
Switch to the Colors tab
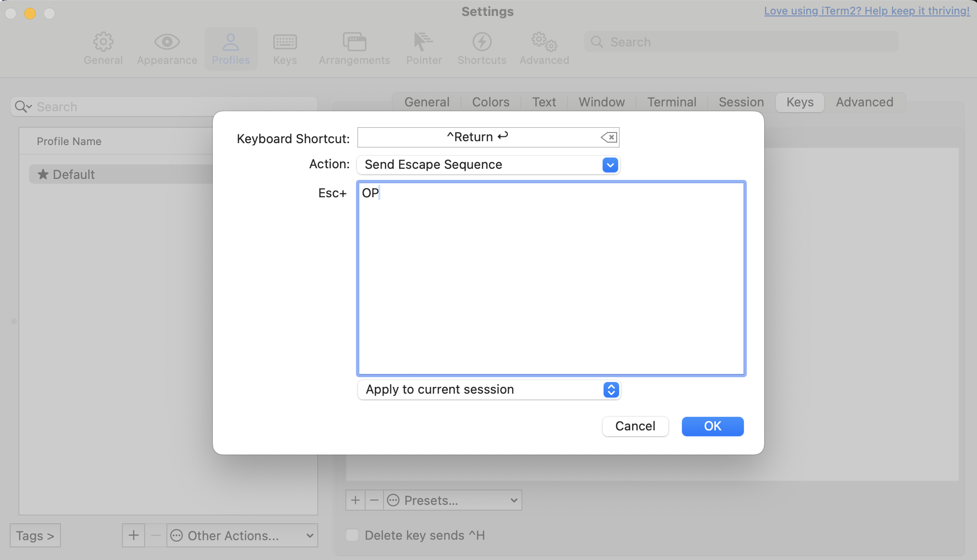(x=490, y=102)
